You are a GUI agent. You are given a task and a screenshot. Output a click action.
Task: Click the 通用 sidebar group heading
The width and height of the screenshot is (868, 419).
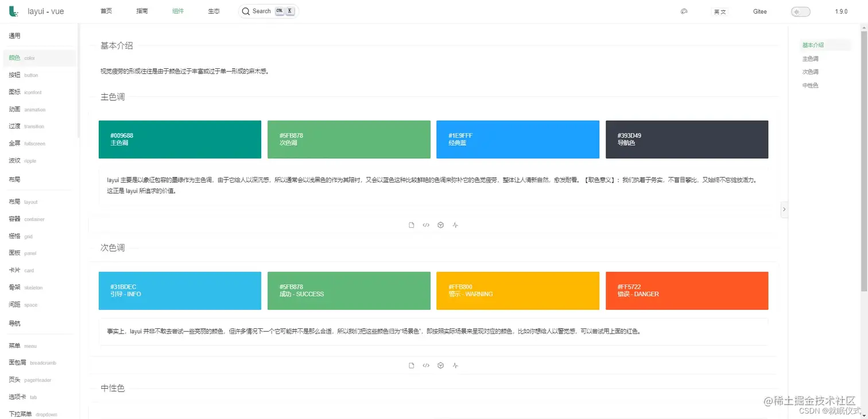coord(14,36)
